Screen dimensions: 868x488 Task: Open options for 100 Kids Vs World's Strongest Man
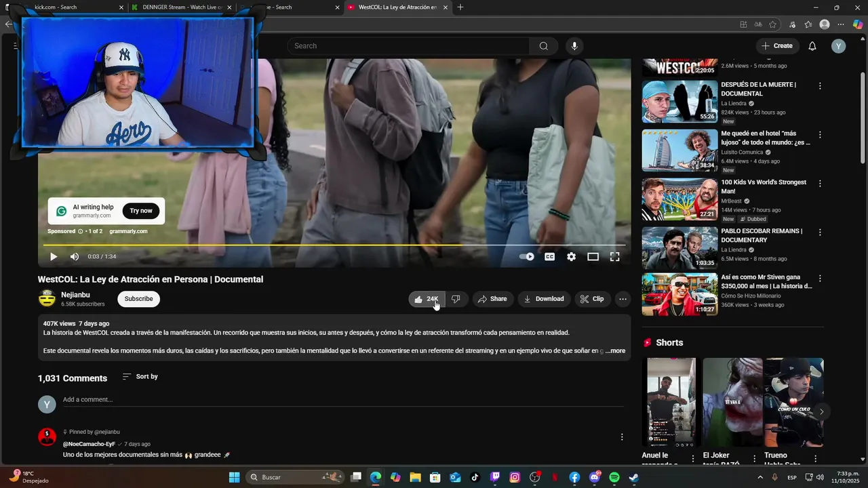pos(820,184)
